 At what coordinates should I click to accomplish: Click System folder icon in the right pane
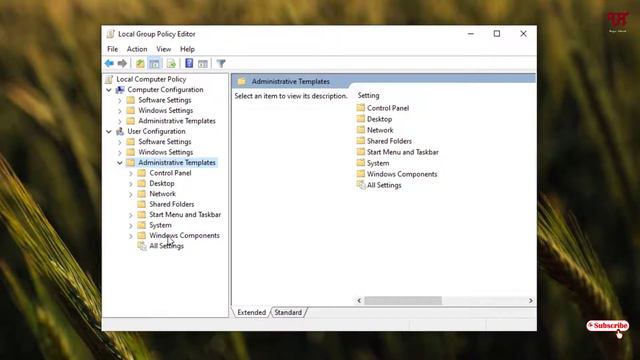[x=360, y=163]
